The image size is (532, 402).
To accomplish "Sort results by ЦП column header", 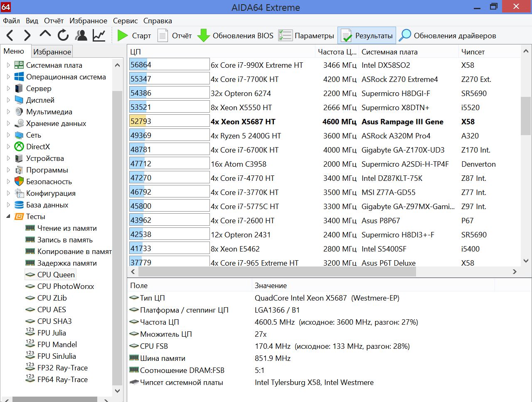I will (221, 52).
